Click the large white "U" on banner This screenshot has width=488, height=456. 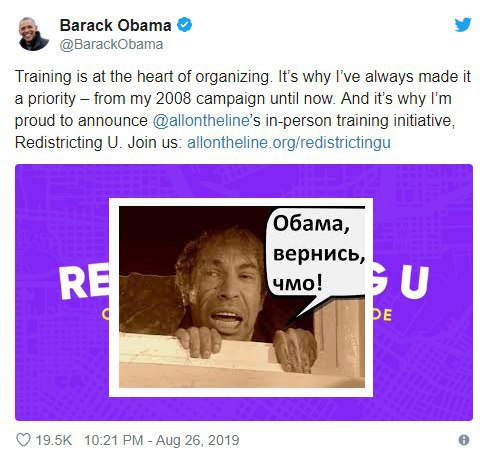[x=414, y=282]
